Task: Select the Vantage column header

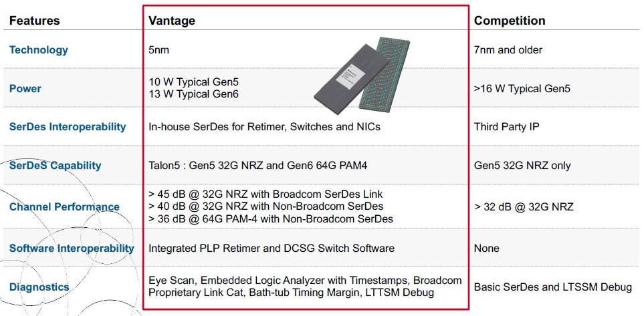Action: tap(172, 21)
